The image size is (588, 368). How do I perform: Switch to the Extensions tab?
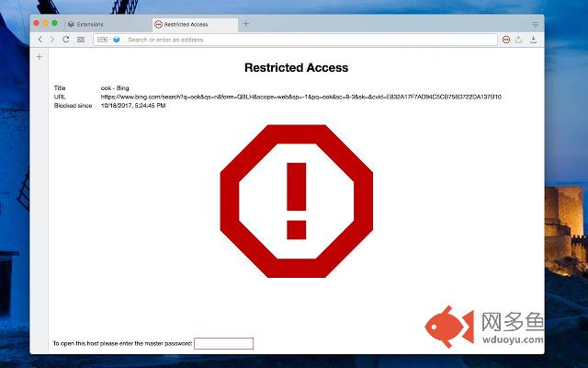[x=90, y=24]
